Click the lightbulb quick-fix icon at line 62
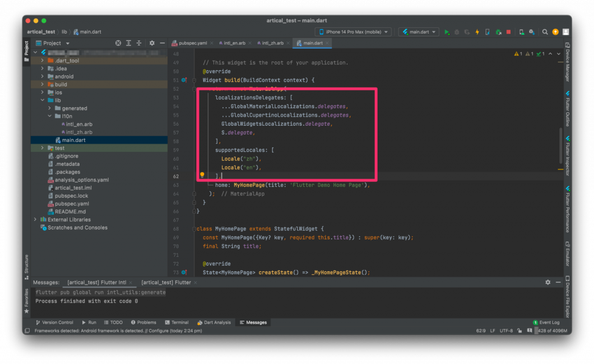594x364 pixels. [x=202, y=175]
